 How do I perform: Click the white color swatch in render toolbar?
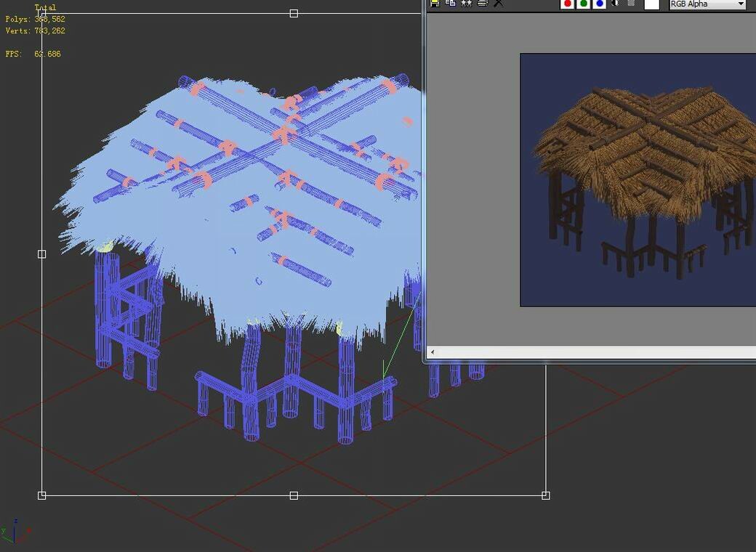[x=652, y=4]
